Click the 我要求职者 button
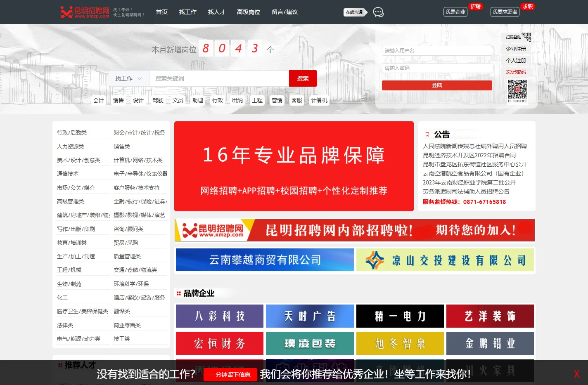This screenshot has height=385, width=588. click(505, 12)
